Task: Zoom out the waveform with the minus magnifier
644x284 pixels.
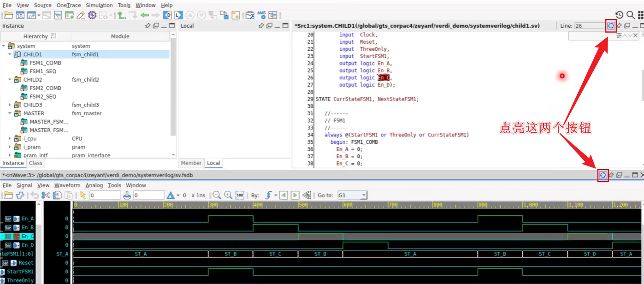Action: (x=217, y=195)
